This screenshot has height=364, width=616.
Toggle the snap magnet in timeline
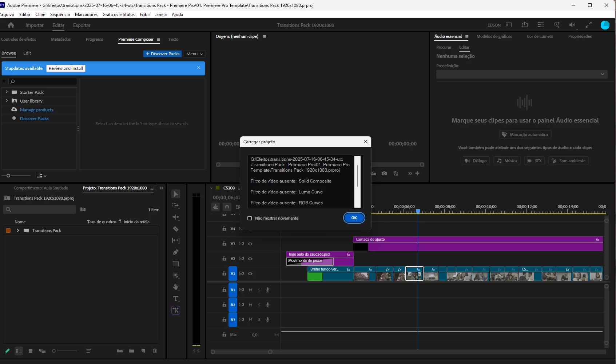click(x=227, y=207)
